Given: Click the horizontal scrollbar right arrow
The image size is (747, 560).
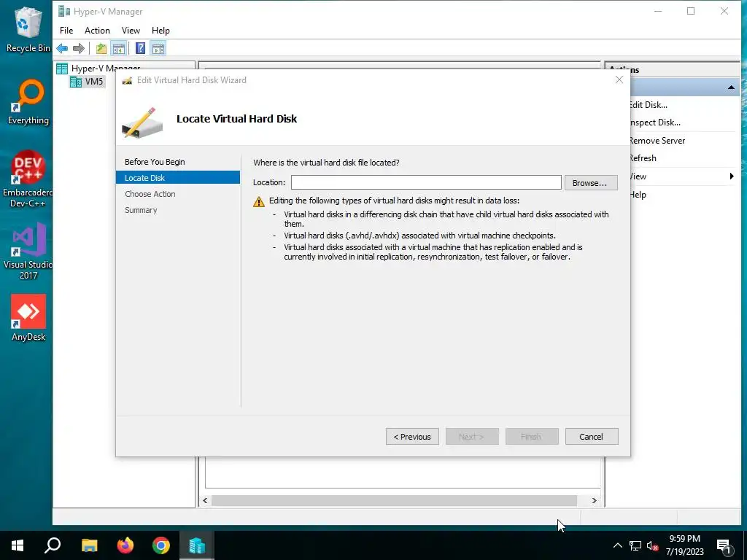Looking at the screenshot, I should 594,500.
